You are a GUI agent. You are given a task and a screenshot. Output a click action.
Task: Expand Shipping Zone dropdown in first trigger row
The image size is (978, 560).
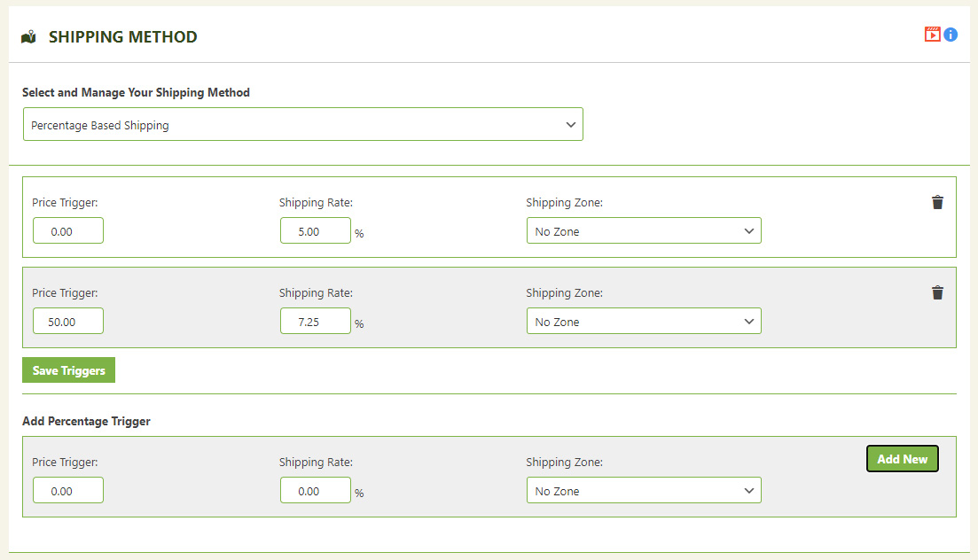[643, 231]
